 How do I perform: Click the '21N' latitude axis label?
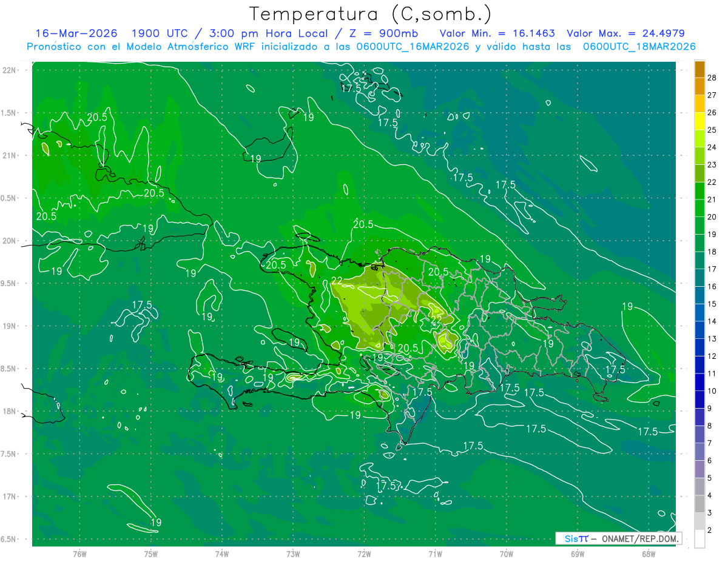pyautogui.click(x=10, y=155)
